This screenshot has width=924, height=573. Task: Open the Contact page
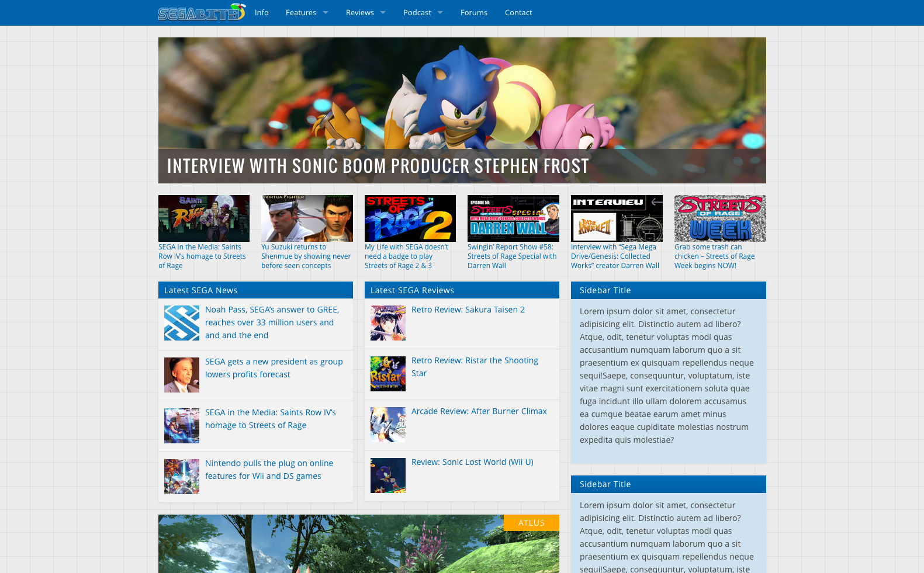coord(518,12)
